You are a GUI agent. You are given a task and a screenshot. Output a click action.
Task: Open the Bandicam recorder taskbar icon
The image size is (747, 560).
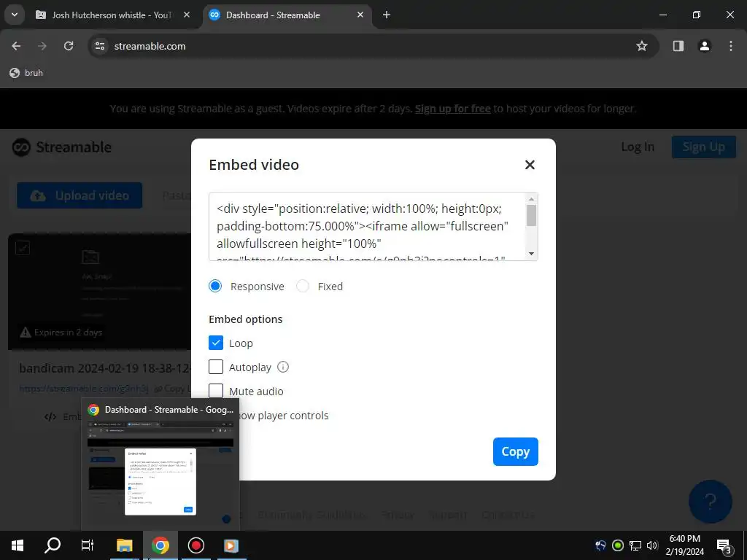pos(196,545)
